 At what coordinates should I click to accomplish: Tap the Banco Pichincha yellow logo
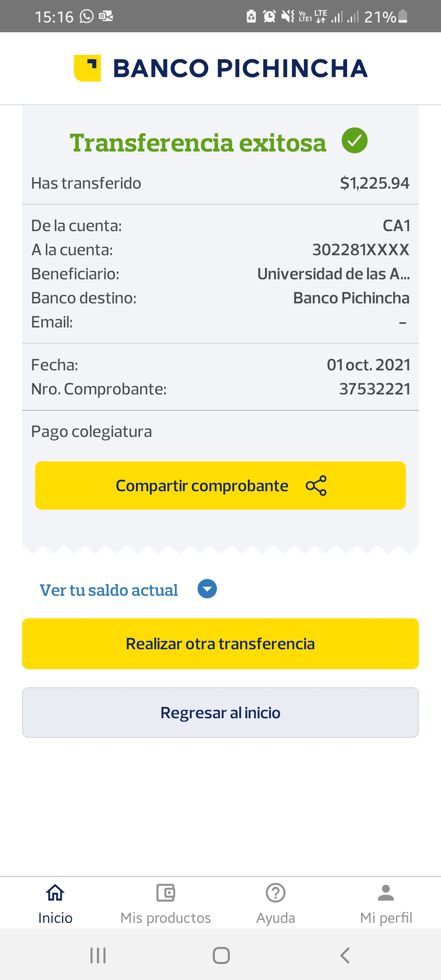pyautogui.click(x=87, y=68)
